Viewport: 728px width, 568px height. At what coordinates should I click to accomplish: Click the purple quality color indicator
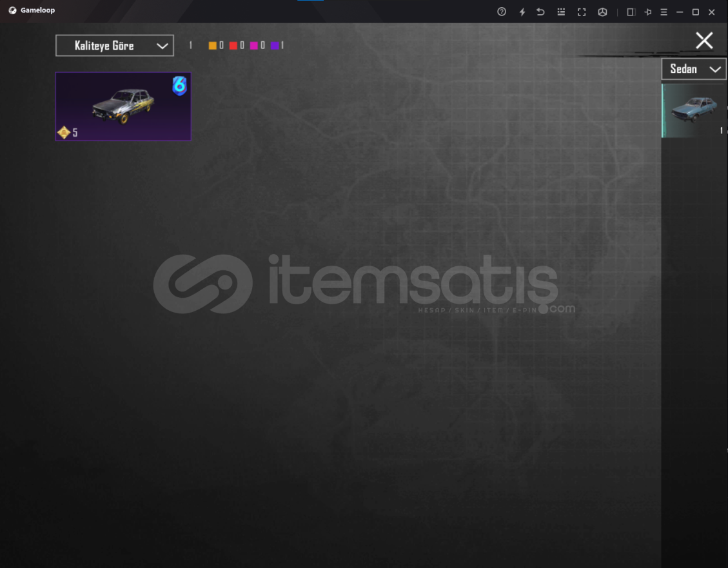(275, 46)
